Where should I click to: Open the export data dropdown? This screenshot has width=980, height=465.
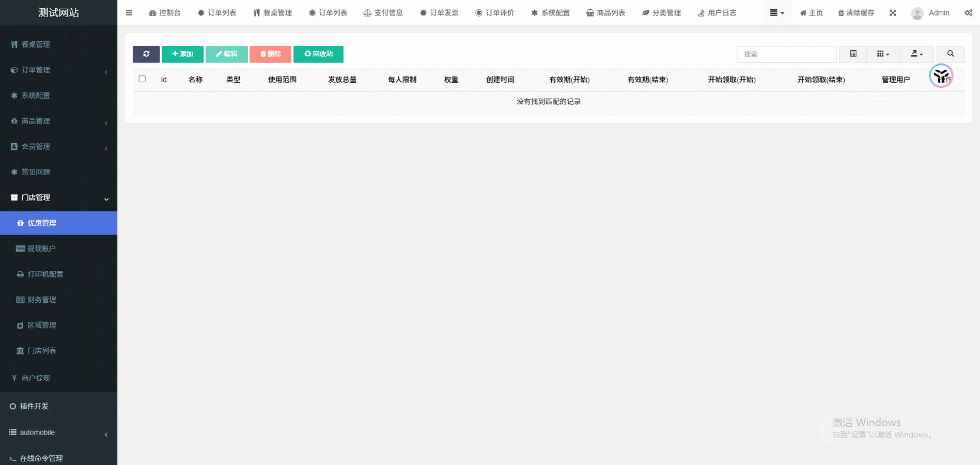tap(916, 54)
